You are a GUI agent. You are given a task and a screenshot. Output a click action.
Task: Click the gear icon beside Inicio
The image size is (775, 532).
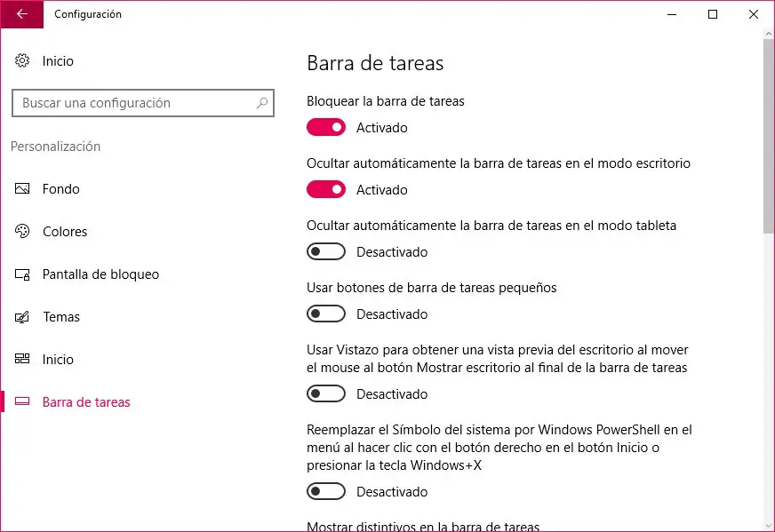coord(22,61)
